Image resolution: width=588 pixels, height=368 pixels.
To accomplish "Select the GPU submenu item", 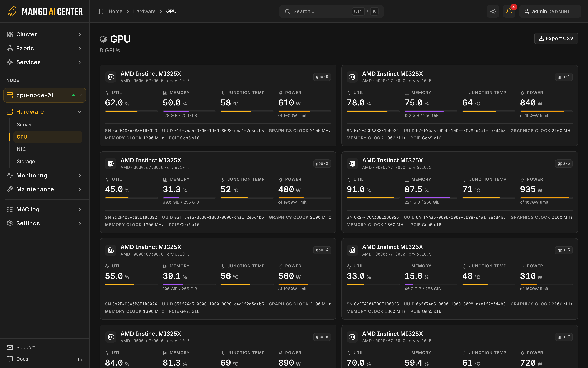I will tap(48, 137).
